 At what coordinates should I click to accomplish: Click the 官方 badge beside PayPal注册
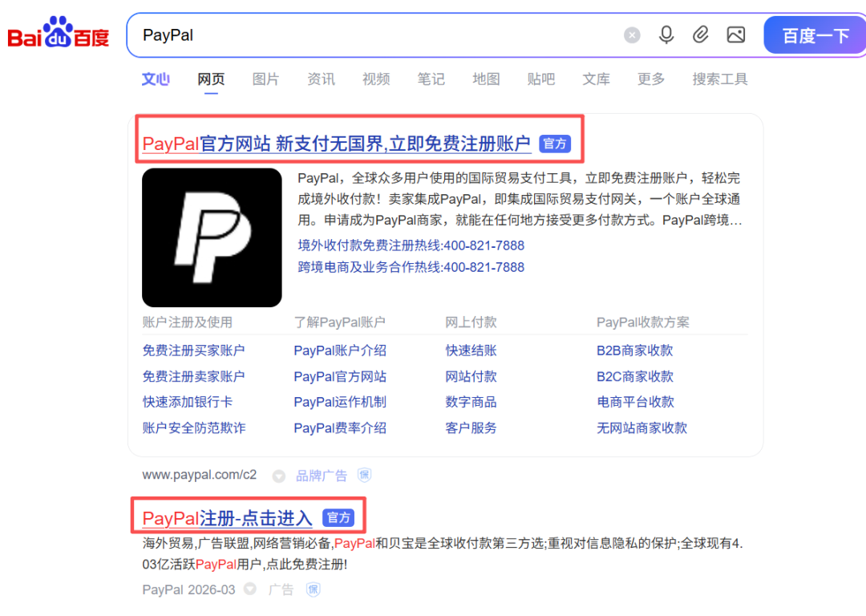coord(338,517)
